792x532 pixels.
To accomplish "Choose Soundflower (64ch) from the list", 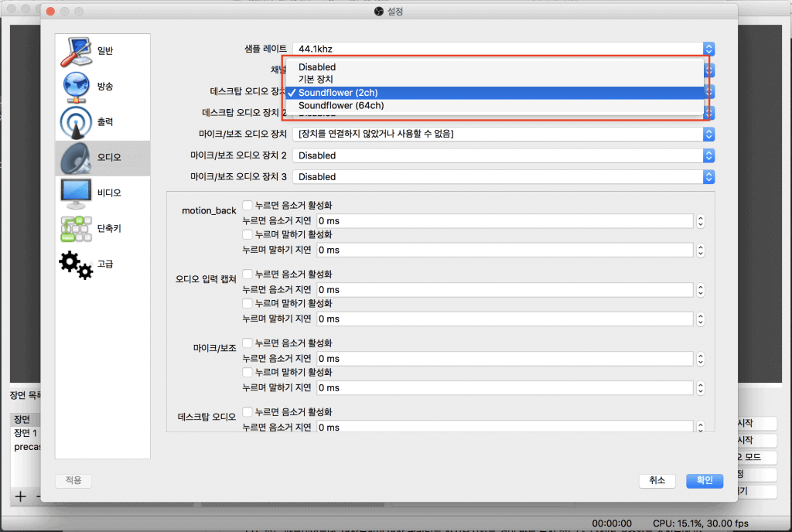I will [x=341, y=106].
